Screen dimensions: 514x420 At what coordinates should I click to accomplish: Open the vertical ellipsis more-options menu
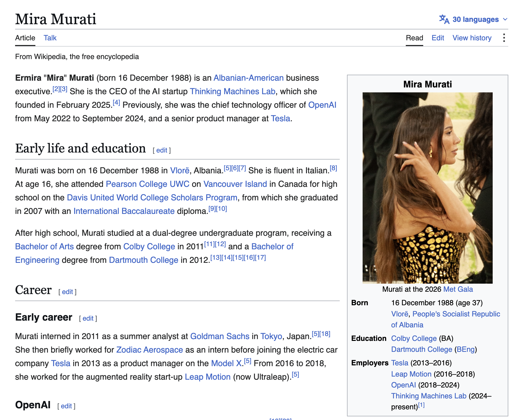coord(504,38)
